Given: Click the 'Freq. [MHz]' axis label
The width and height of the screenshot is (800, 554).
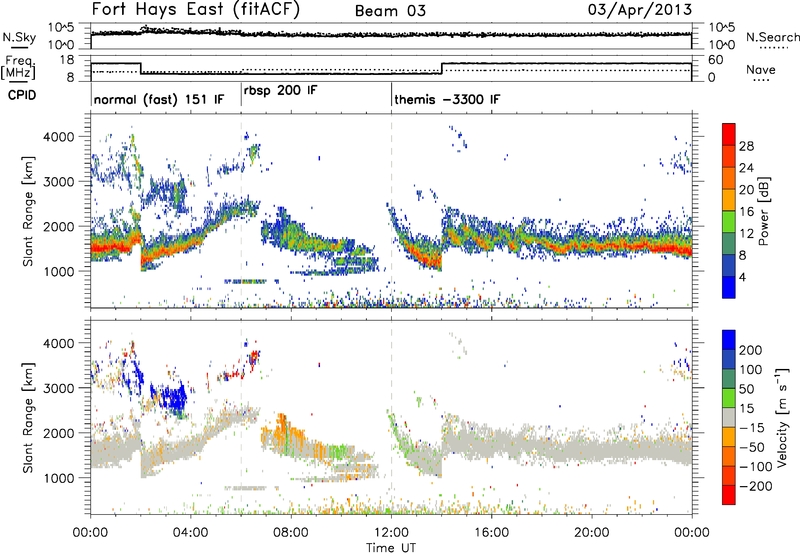Looking at the screenshot, I should tap(19, 67).
